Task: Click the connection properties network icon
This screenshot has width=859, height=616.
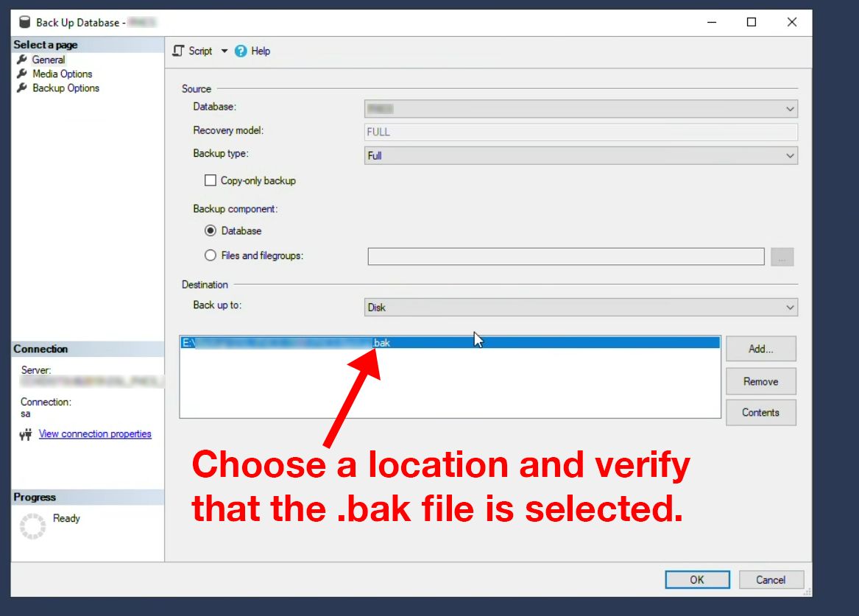Action: click(x=26, y=434)
